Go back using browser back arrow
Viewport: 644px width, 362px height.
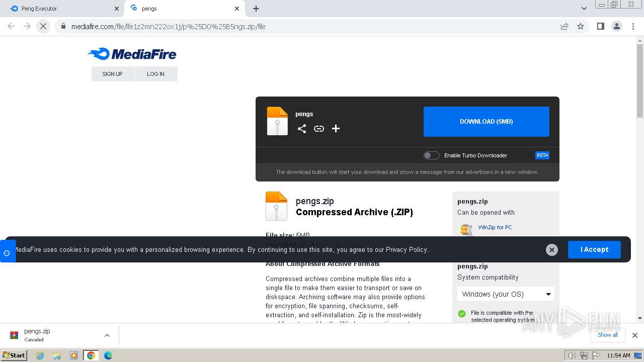11,26
